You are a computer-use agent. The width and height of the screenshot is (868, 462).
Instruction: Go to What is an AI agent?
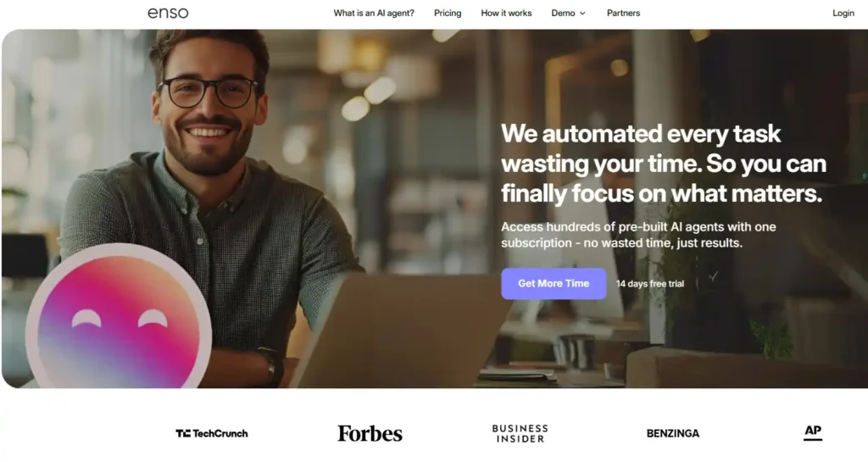(x=374, y=13)
